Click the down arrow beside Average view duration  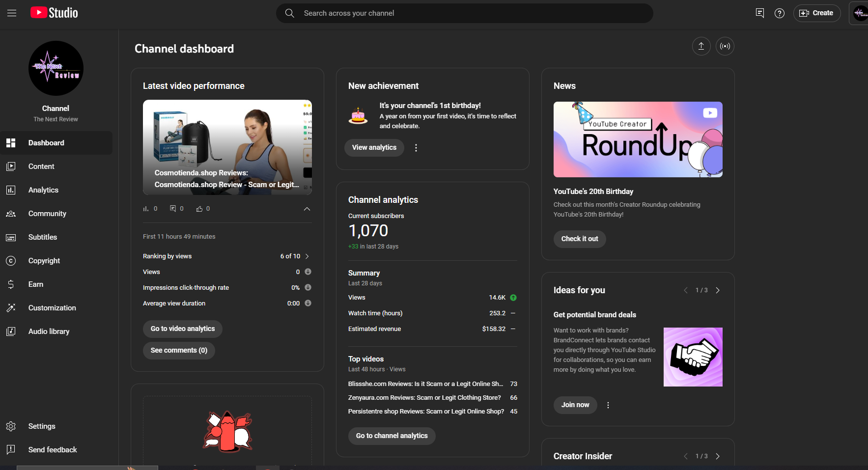(x=308, y=303)
